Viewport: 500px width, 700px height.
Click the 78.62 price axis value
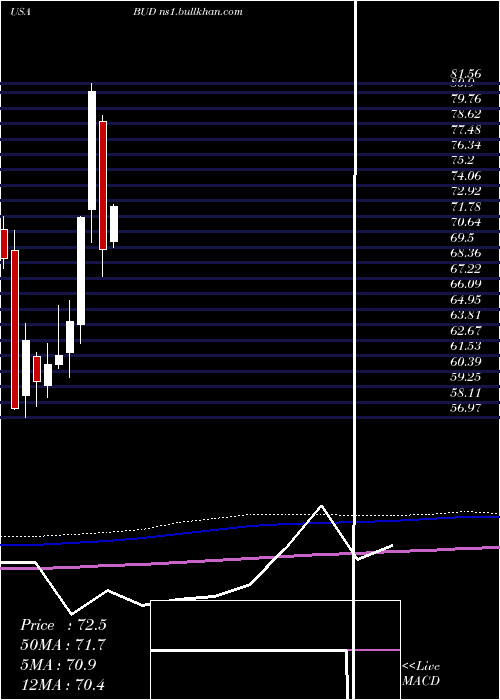point(466,113)
